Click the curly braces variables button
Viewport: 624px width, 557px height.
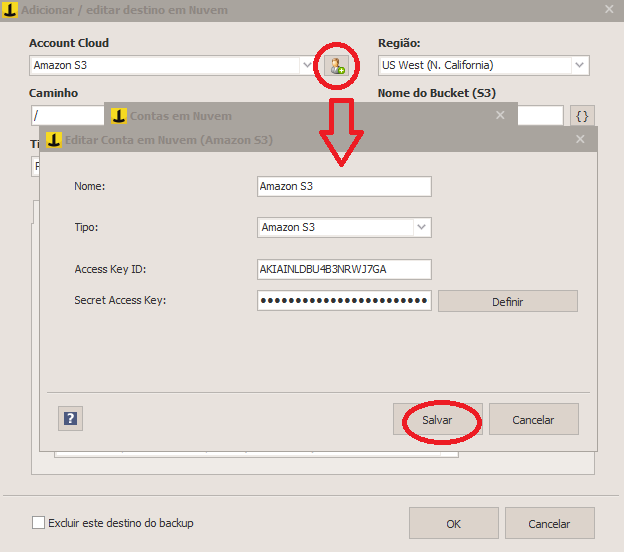[582, 116]
